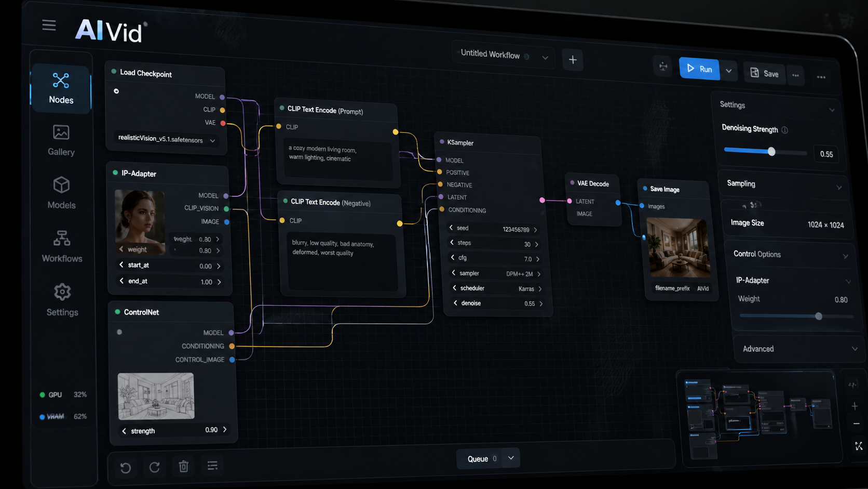Open the far-right ellipsis menu in top bar

(x=821, y=77)
